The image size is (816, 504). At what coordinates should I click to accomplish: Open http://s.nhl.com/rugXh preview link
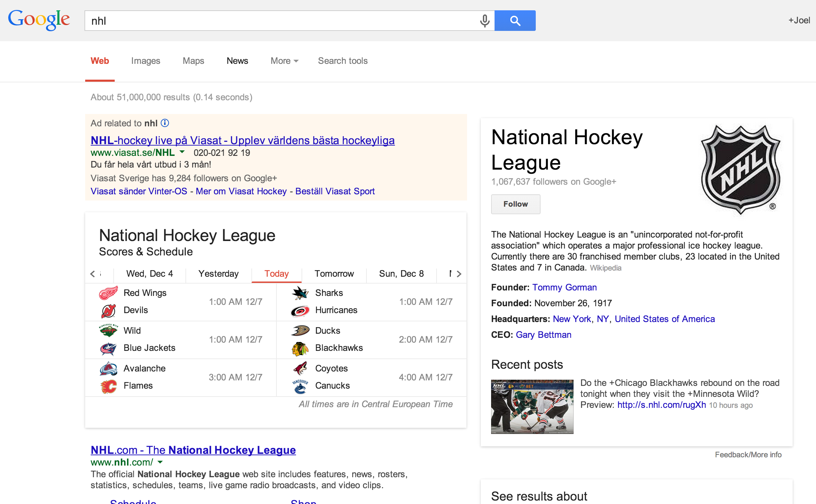[661, 405]
